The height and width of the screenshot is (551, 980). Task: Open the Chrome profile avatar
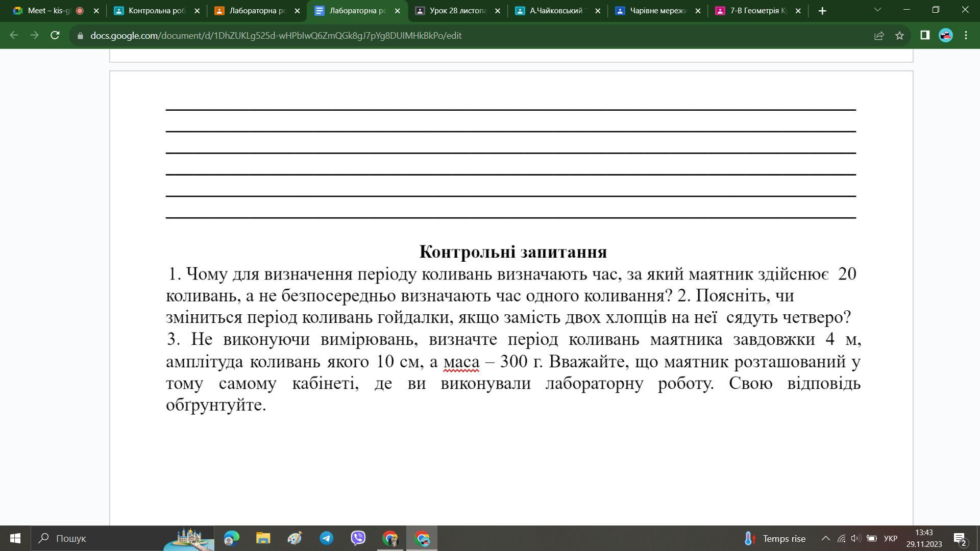(945, 35)
